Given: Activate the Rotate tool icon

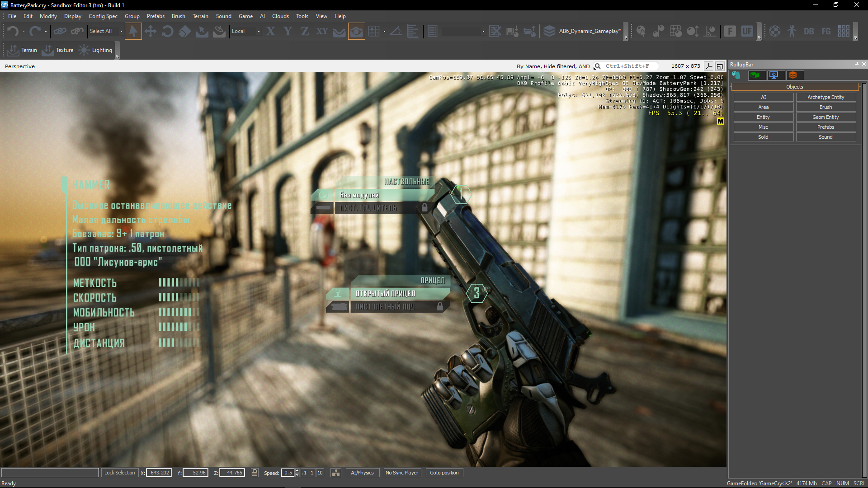Looking at the screenshot, I should click(167, 31).
